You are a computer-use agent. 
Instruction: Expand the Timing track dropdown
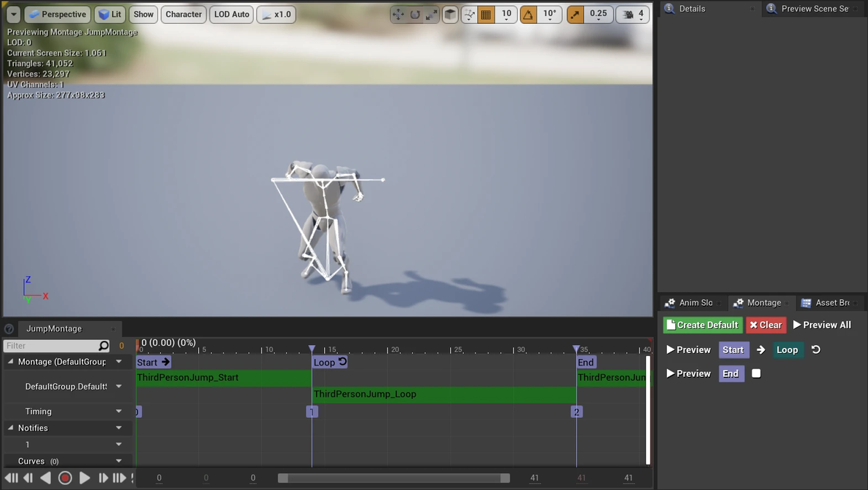[119, 411]
